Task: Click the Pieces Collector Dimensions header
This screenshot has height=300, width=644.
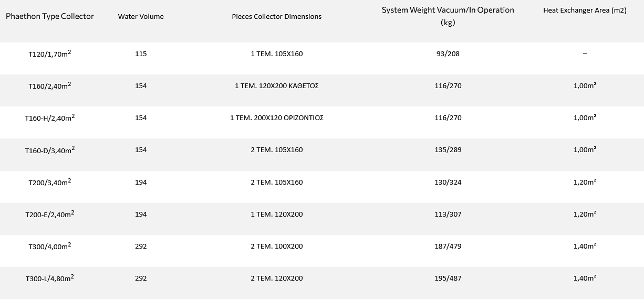Action: (x=277, y=16)
